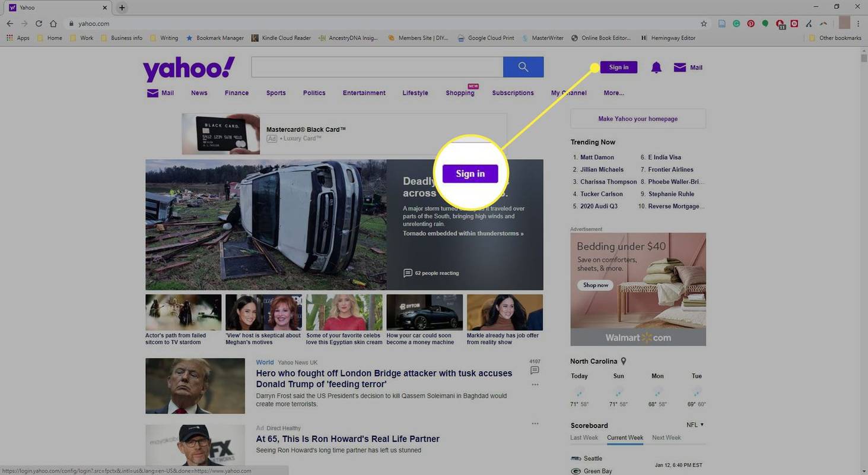Bookmark this page with the star icon
Viewport: 868px width, 475px height.
704,24
